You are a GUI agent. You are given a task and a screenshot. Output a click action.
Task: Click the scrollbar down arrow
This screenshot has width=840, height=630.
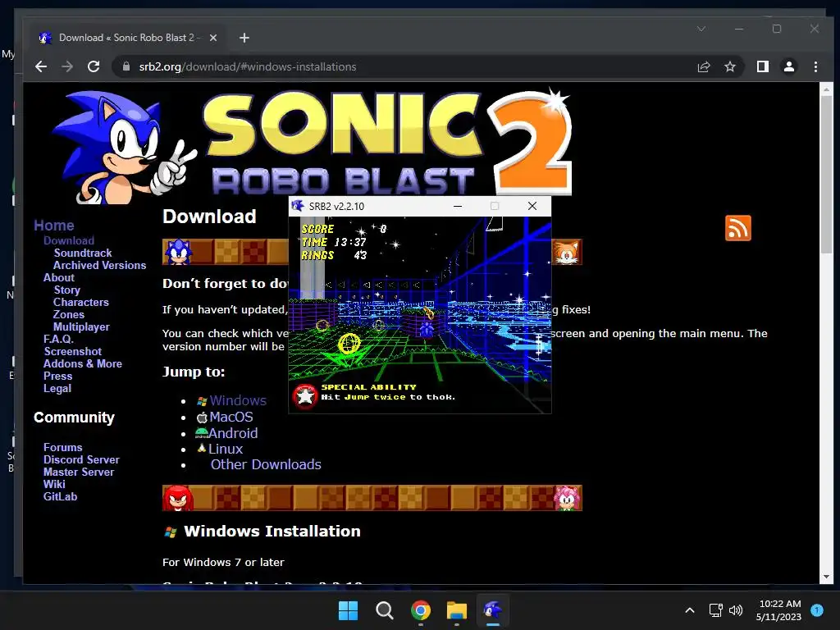pyautogui.click(x=826, y=577)
